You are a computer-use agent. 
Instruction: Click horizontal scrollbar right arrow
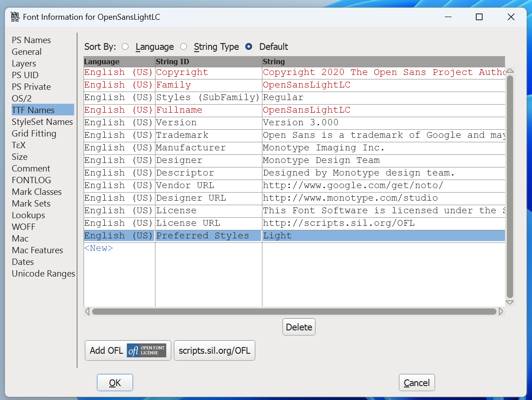[x=501, y=312]
